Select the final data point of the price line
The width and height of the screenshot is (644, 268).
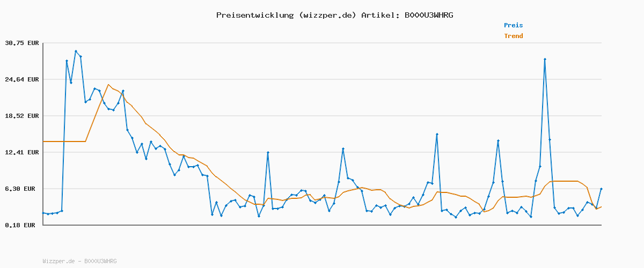point(601,189)
